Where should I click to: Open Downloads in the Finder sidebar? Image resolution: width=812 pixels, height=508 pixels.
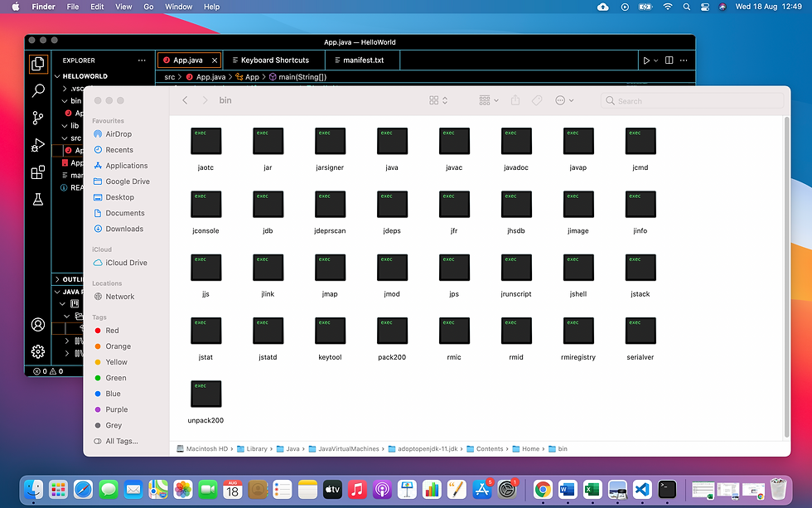click(124, 229)
